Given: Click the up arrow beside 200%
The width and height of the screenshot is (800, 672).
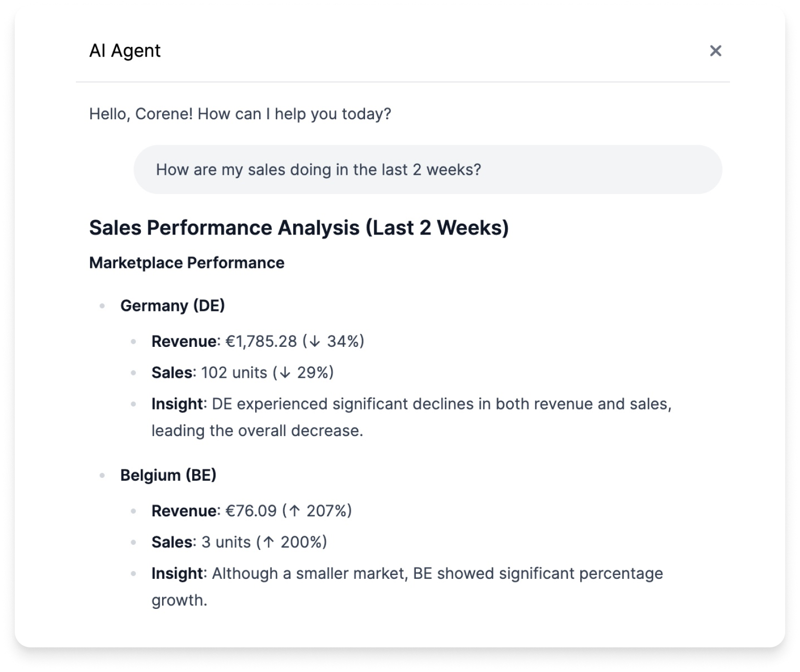Looking at the screenshot, I should pyautogui.click(x=268, y=542).
